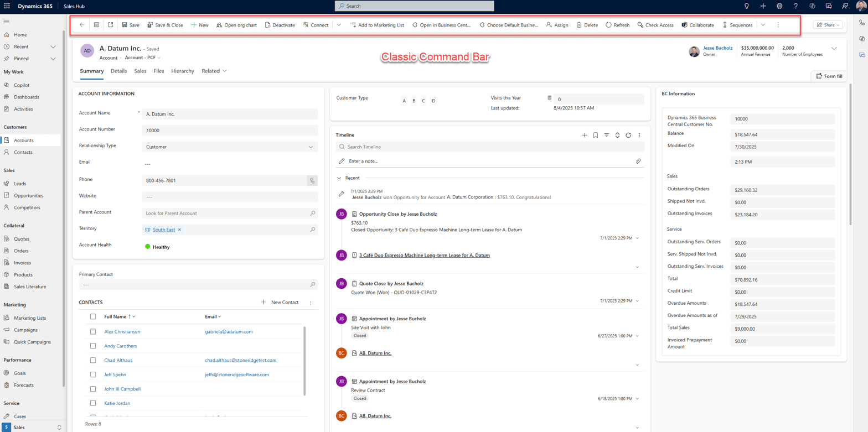Viewport: 868px width, 432px height.
Task: Click the Check Access key icon
Action: [x=640, y=25]
